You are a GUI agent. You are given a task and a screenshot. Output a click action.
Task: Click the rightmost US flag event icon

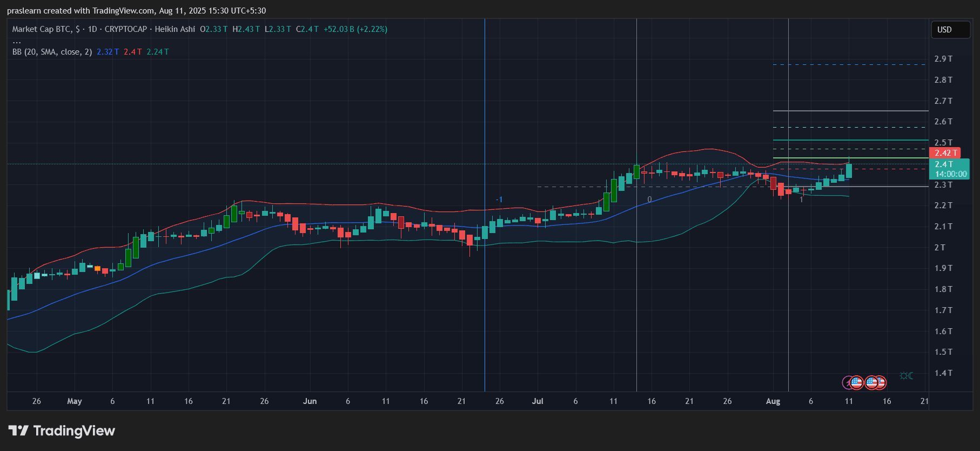point(880,383)
